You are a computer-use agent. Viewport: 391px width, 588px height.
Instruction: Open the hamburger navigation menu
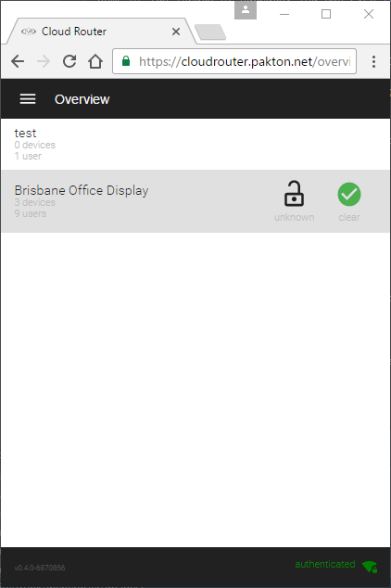tap(28, 99)
